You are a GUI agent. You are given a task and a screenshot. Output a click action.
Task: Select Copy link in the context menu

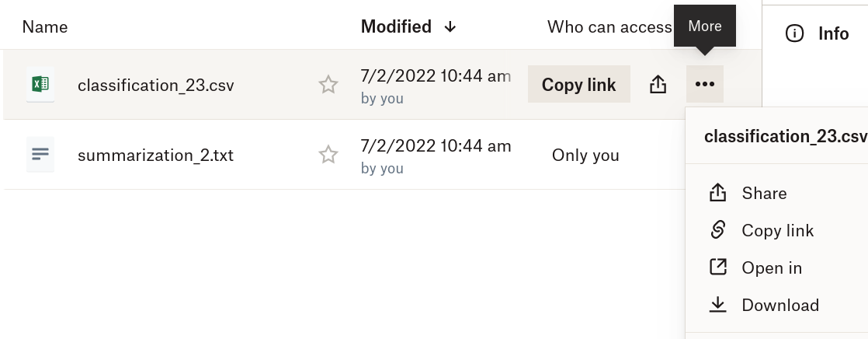click(777, 231)
